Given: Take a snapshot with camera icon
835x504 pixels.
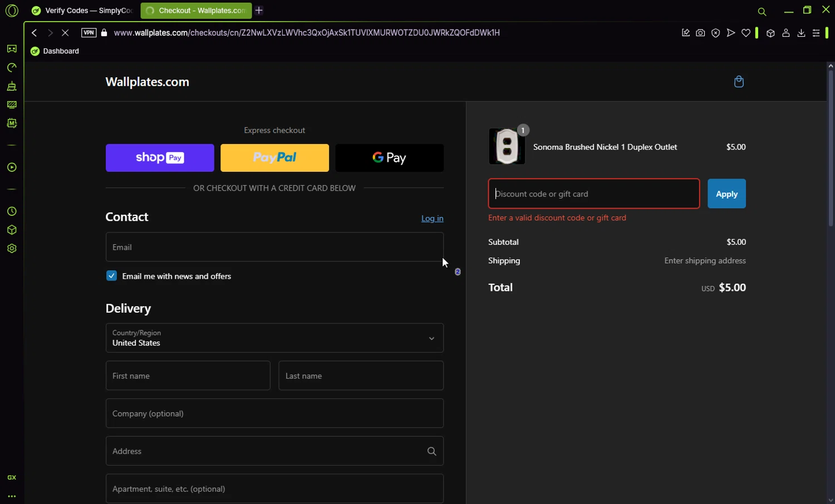Looking at the screenshot, I should [x=700, y=33].
